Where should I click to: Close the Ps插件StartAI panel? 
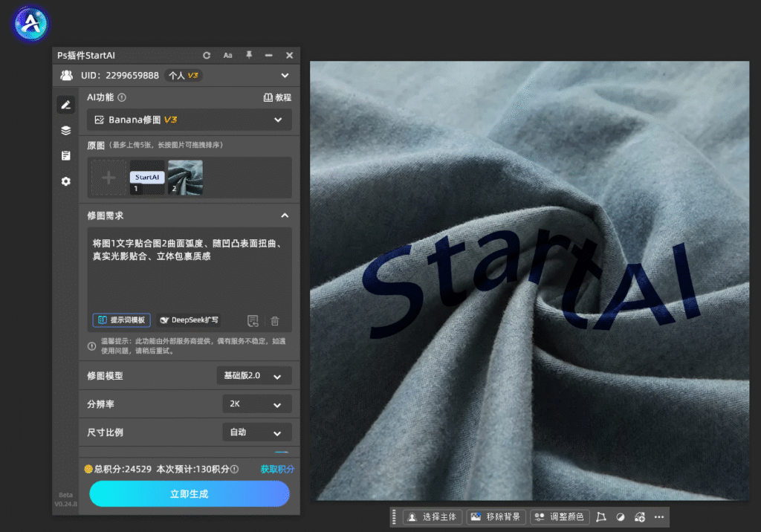(x=289, y=55)
